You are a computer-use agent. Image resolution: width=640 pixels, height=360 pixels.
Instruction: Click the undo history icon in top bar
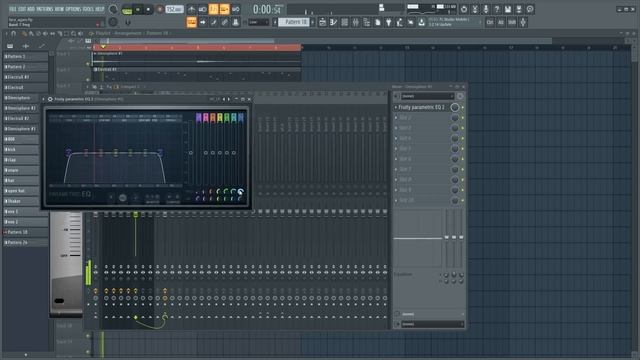pos(464,9)
